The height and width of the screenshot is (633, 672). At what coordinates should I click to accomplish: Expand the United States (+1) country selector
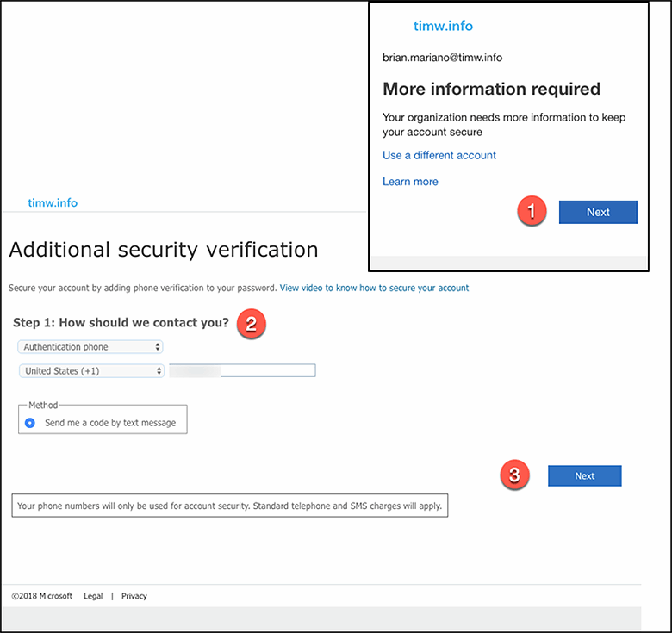coord(90,371)
